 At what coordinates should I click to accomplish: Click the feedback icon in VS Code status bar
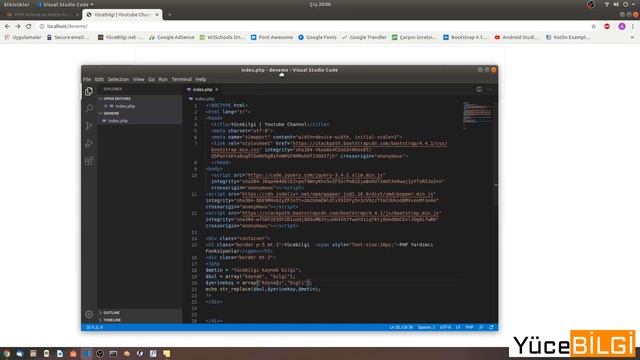(x=481, y=327)
